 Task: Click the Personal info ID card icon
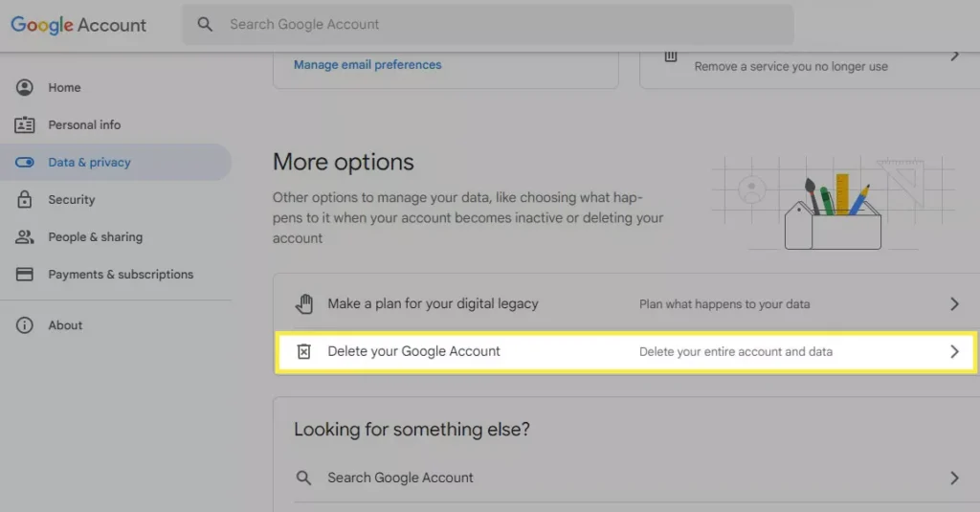[x=25, y=125]
